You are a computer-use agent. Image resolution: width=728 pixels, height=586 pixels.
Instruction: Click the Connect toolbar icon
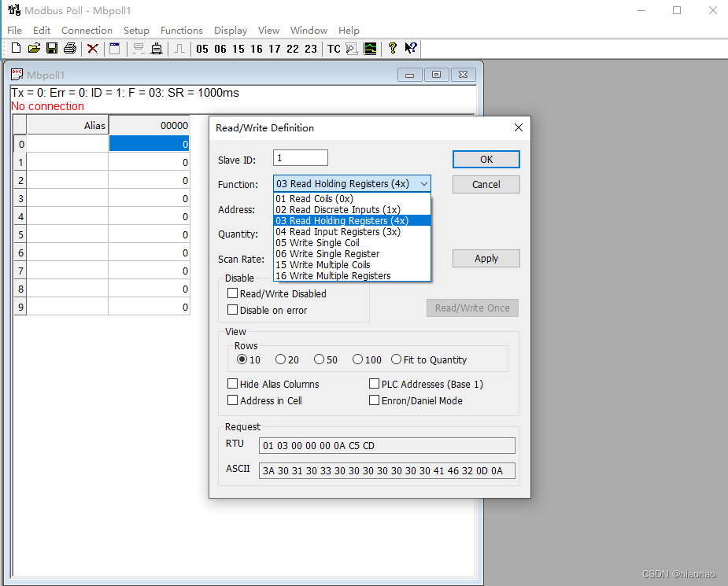(139, 49)
